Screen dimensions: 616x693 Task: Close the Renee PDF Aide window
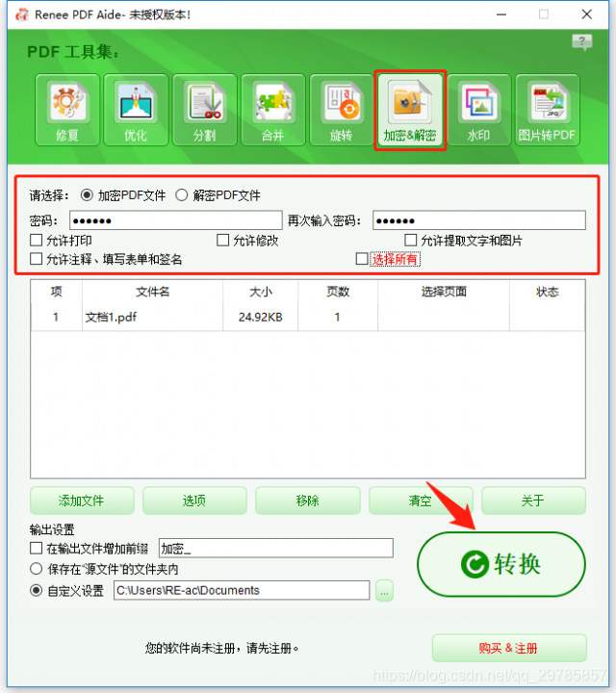click(587, 14)
